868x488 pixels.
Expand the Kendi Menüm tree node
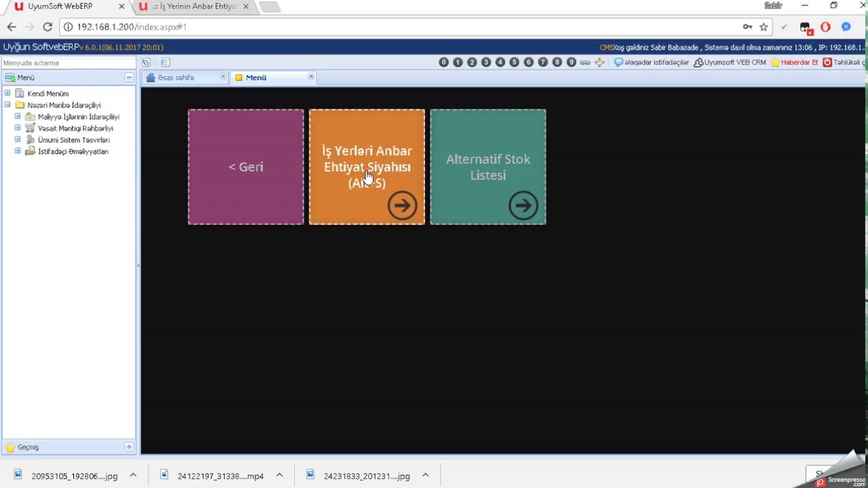[x=7, y=94]
